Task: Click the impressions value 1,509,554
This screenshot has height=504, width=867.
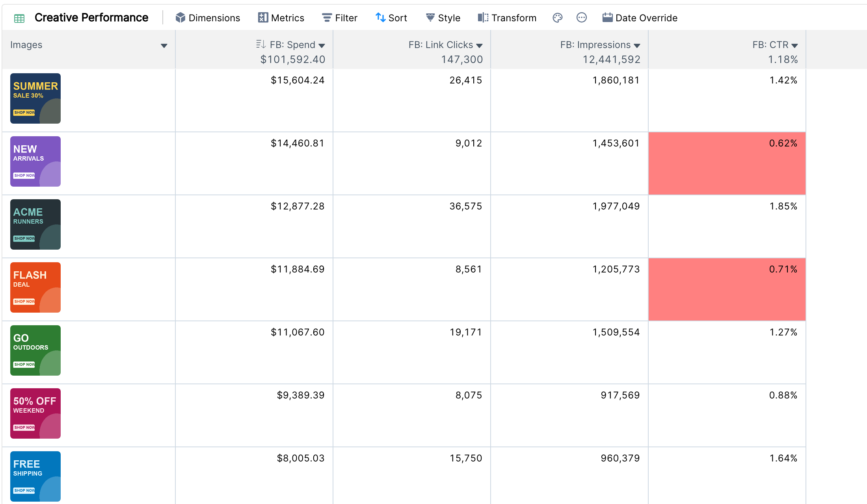Action: pos(616,332)
